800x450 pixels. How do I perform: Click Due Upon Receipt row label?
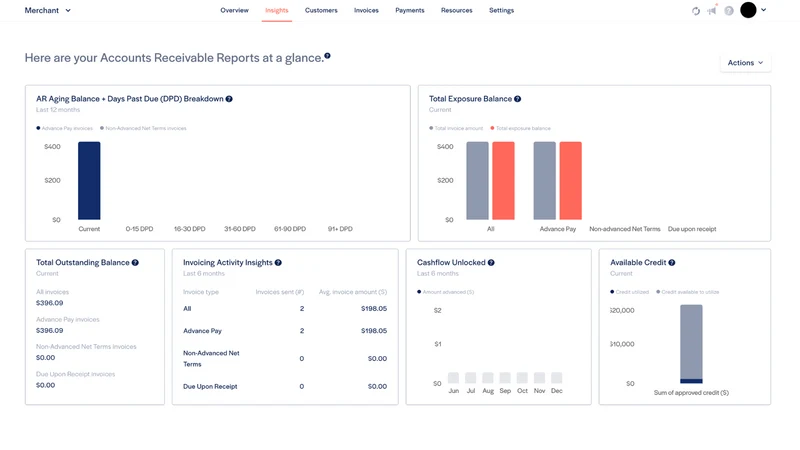(x=210, y=387)
